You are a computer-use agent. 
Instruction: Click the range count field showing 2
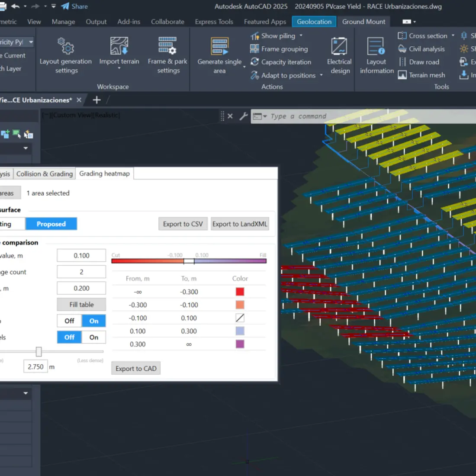[x=81, y=272]
